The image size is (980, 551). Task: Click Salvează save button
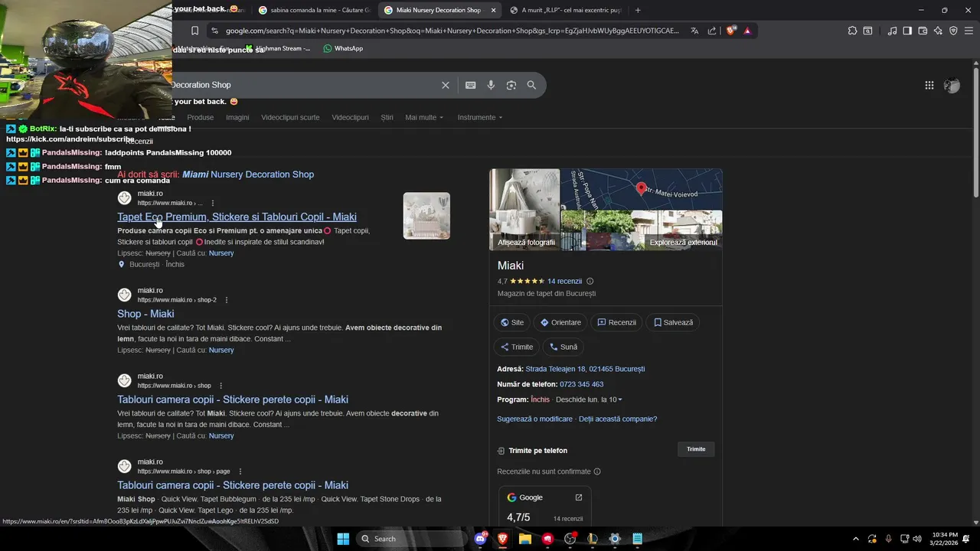[673, 322]
